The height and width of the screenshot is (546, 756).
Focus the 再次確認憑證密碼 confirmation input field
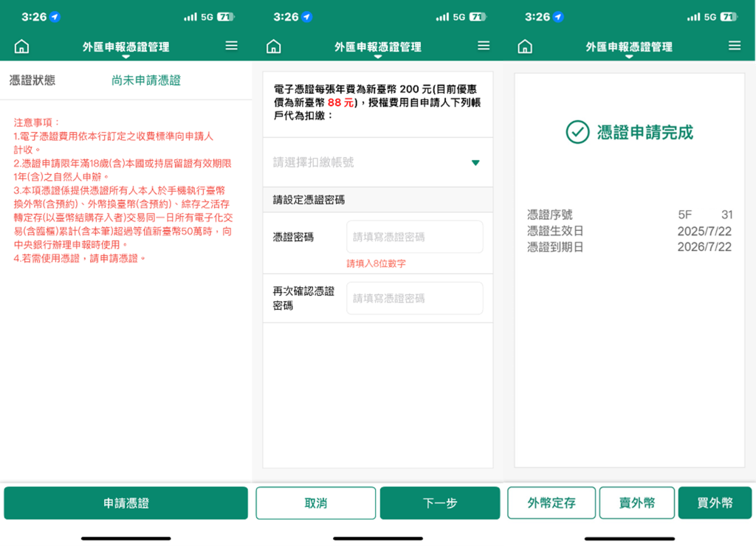[415, 298]
